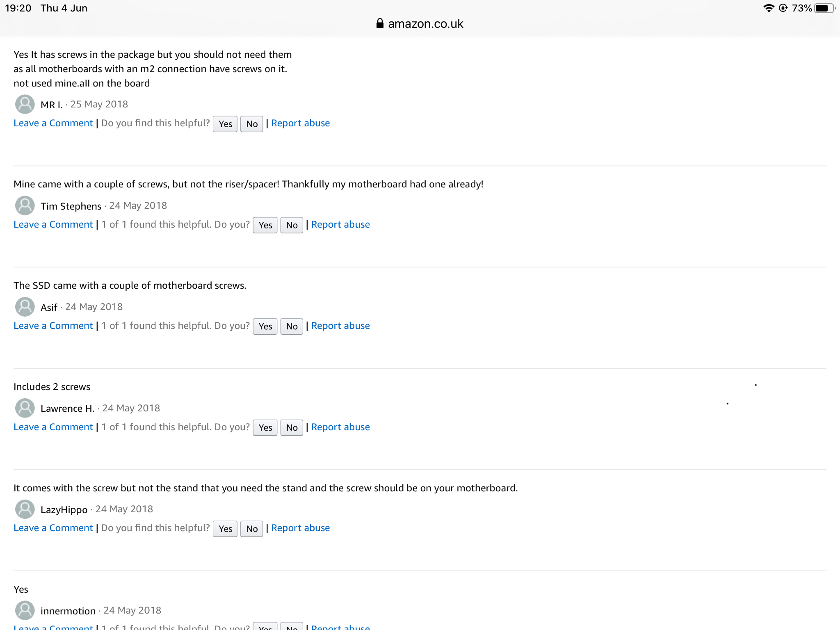Report abuse on Lawrence H.'s answer
The height and width of the screenshot is (630, 840).
pos(340,427)
